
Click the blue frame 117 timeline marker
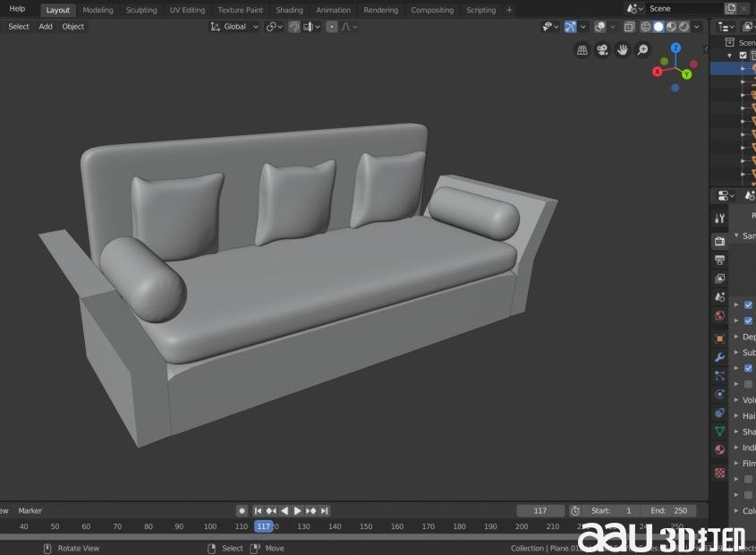point(263,526)
